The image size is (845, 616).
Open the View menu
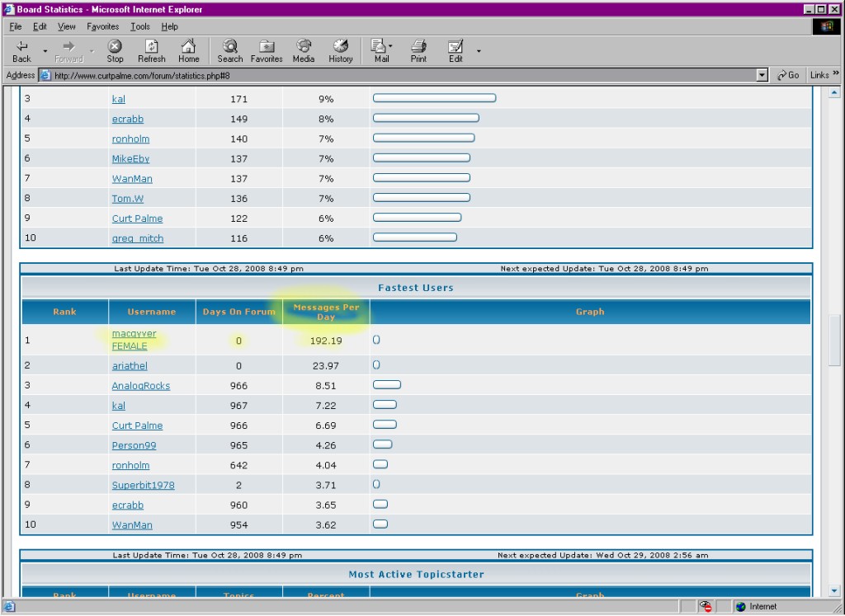tap(67, 26)
